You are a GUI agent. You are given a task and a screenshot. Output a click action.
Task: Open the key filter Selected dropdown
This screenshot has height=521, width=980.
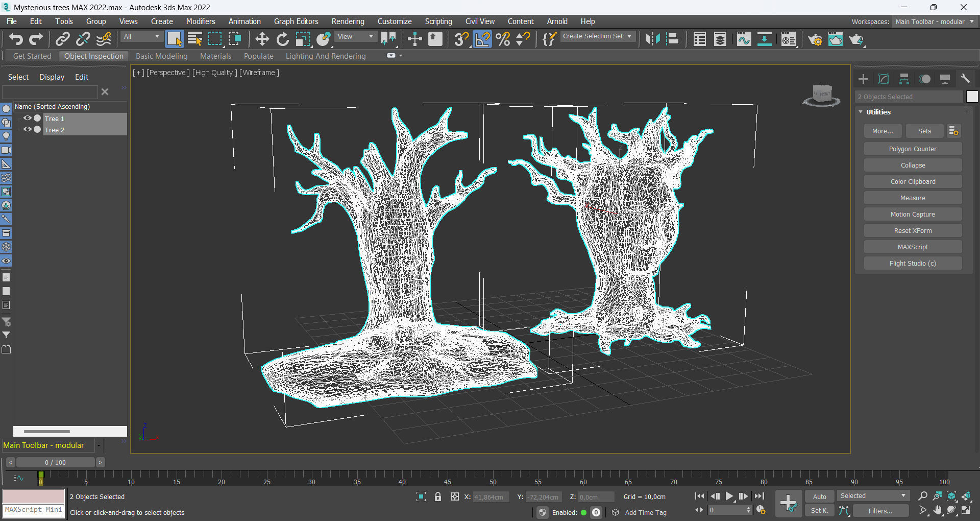[x=873, y=496]
